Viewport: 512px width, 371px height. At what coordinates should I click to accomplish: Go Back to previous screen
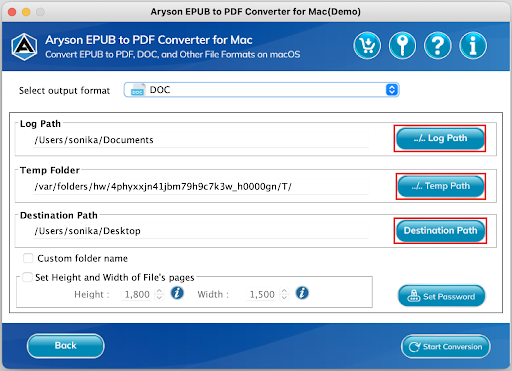coord(66,346)
